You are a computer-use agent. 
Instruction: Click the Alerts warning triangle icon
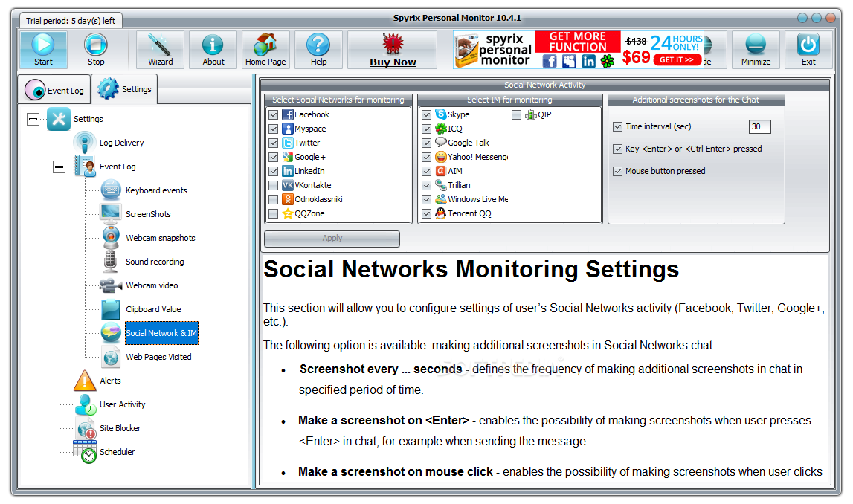(85, 381)
